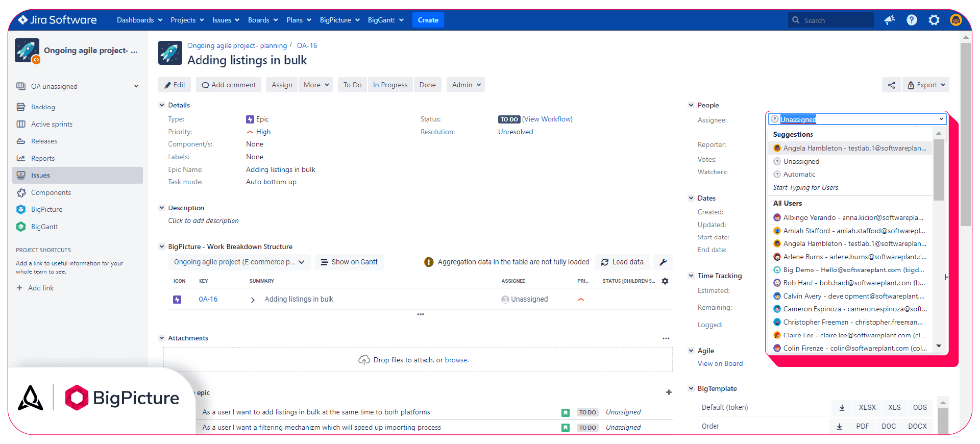980x444 pixels.
Task: Collapse the Dates section
Action: (x=691, y=198)
